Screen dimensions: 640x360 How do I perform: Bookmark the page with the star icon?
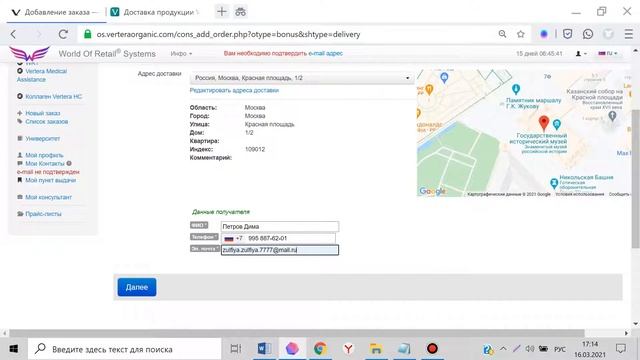click(x=520, y=34)
